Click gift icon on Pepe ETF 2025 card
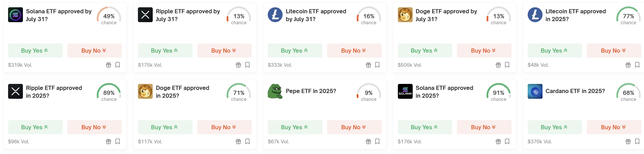The image size is (644, 154). [368, 141]
